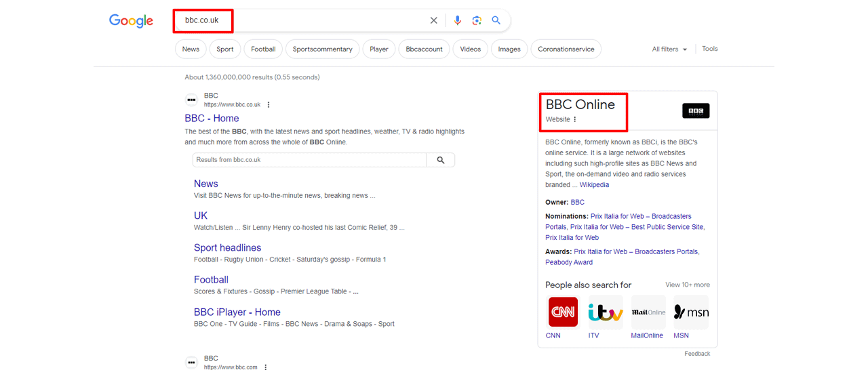Click the People also search for heading
Viewport: 868px width, 370px height.
click(x=588, y=285)
